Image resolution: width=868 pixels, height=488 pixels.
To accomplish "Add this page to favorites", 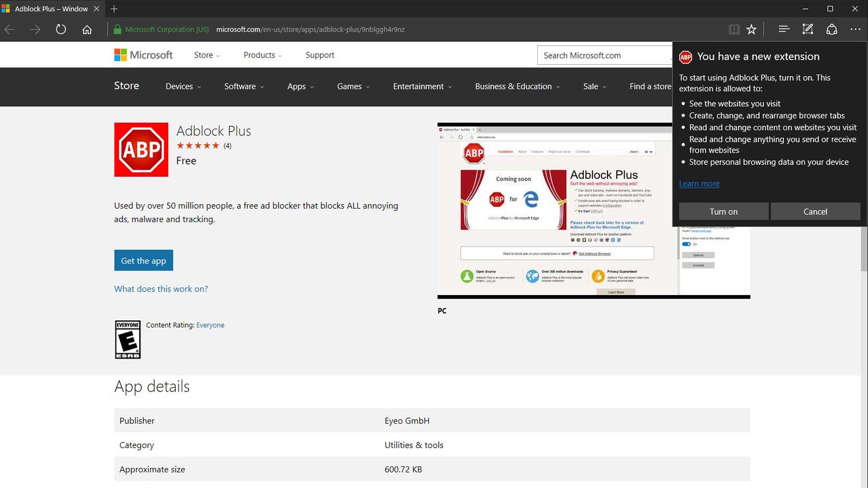I will point(751,29).
